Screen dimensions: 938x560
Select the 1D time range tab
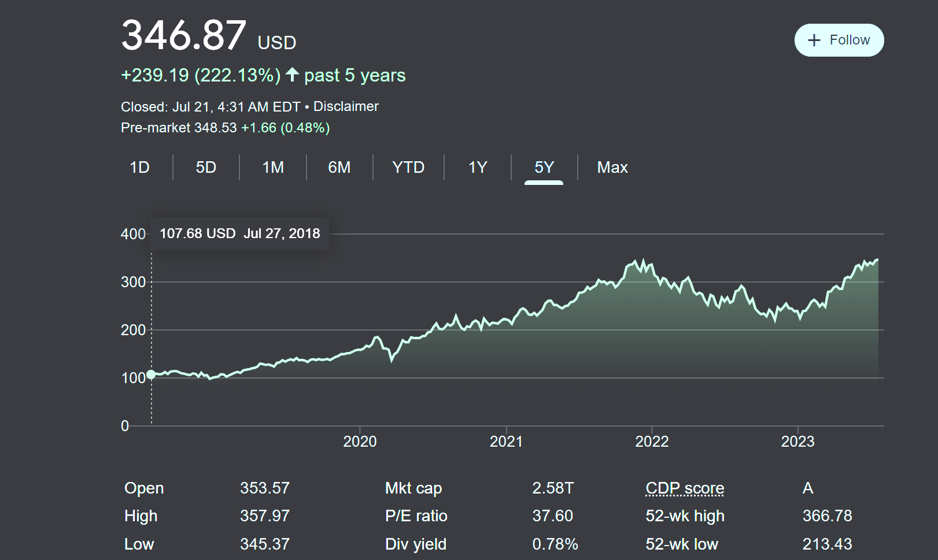click(x=139, y=168)
